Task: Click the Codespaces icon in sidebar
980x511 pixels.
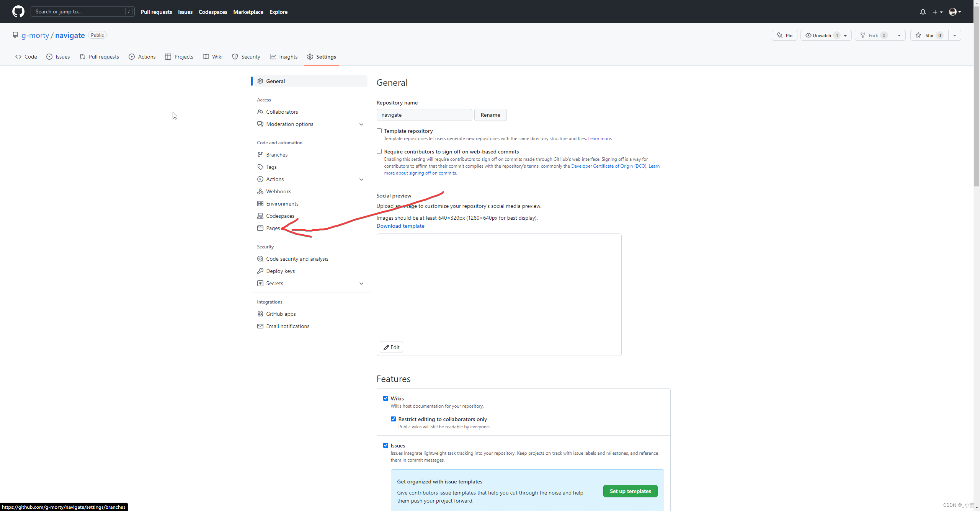Action: (x=260, y=215)
